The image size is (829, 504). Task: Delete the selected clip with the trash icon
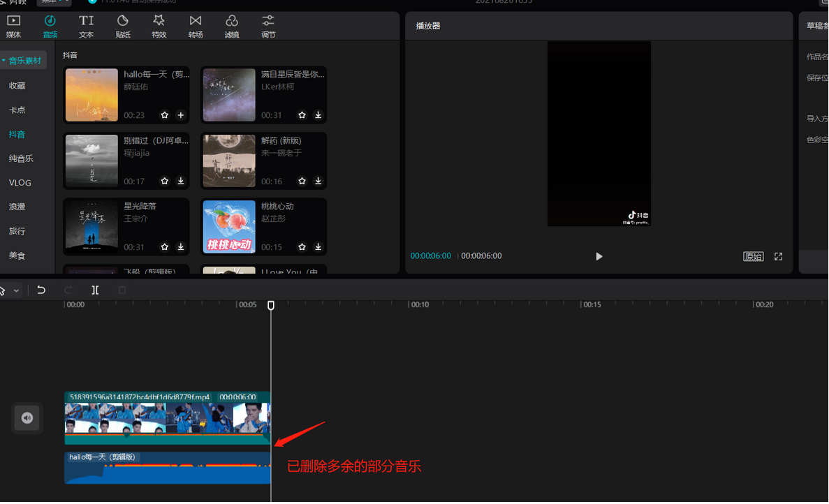122,290
